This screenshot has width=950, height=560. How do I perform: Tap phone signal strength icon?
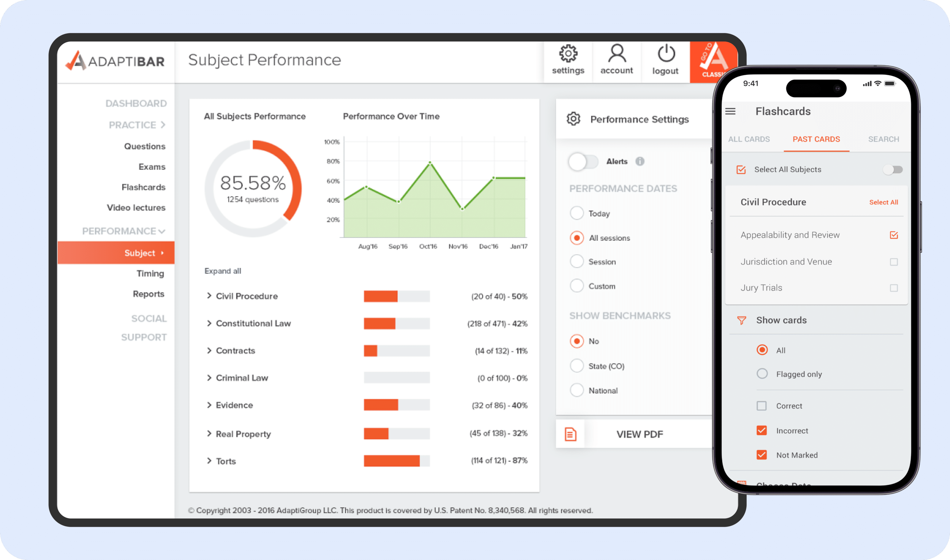[x=867, y=83]
